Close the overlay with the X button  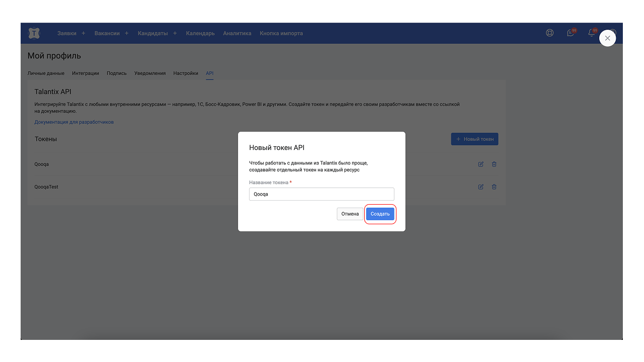tap(608, 38)
